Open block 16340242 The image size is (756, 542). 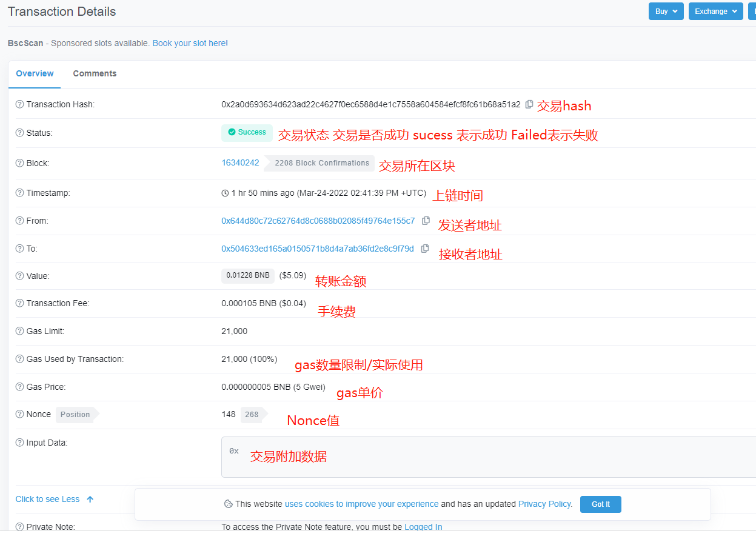[x=240, y=162]
